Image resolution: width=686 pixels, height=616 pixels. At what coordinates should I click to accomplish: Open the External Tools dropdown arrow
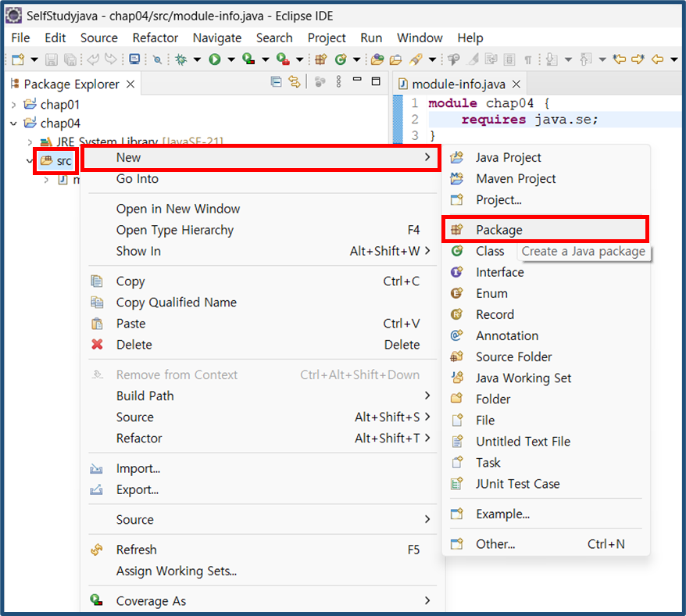click(x=300, y=59)
